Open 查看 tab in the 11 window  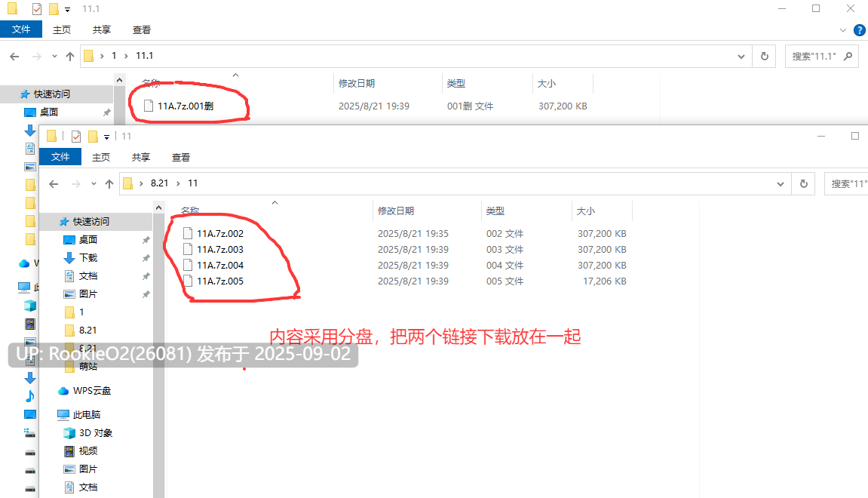[180, 157]
